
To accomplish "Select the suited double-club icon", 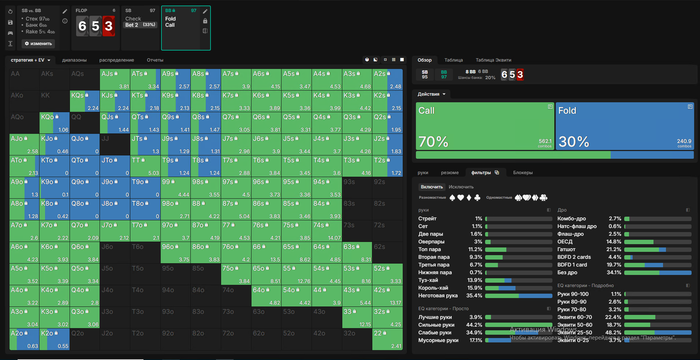I will point(543,197).
